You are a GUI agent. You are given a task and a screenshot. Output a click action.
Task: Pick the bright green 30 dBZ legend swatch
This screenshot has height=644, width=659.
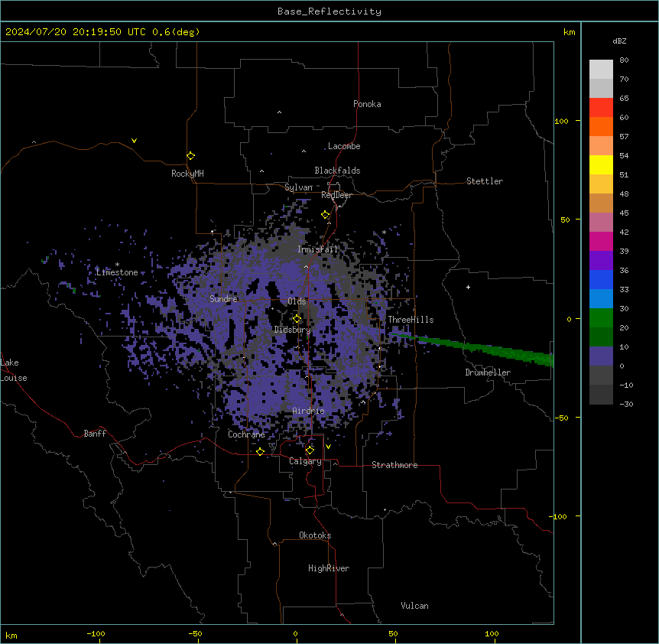[x=601, y=318]
